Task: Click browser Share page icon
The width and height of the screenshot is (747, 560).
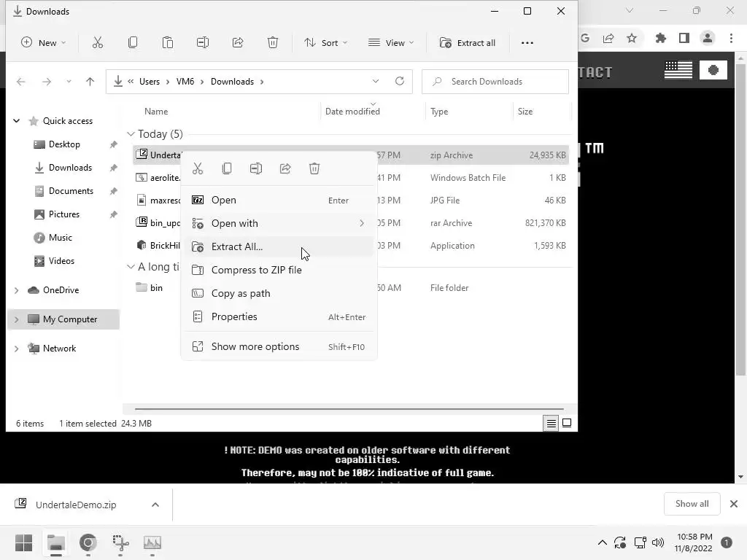Action: pyautogui.click(x=608, y=38)
